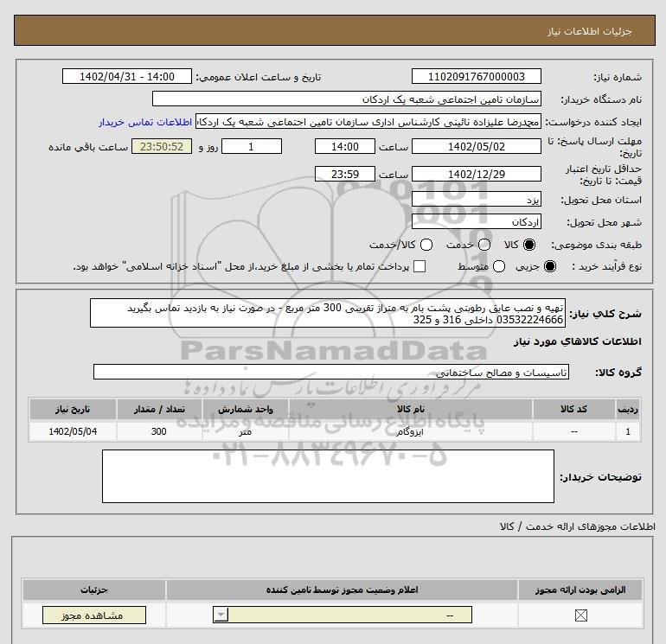Click the remaining time countdown 23:50:52
Image resolution: width=666 pixels, height=644 pixels.
tap(162, 146)
